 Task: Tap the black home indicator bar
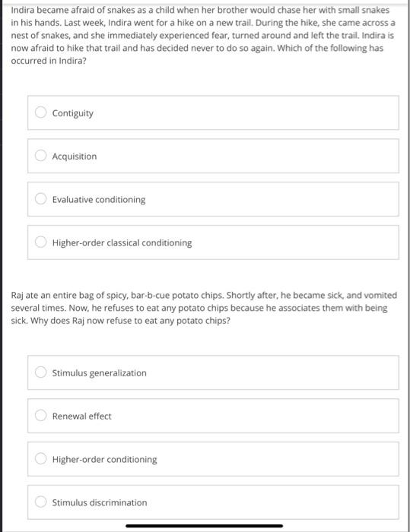(x=204, y=526)
